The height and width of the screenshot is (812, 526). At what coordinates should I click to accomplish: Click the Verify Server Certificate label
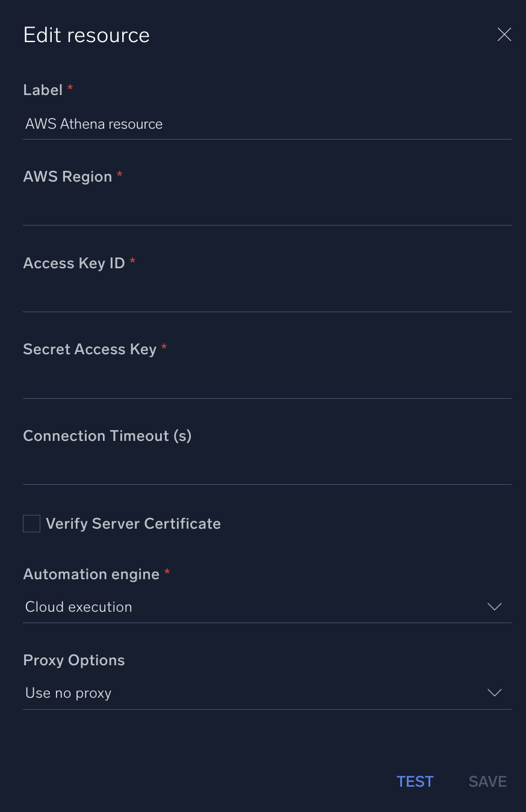click(x=134, y=524)
